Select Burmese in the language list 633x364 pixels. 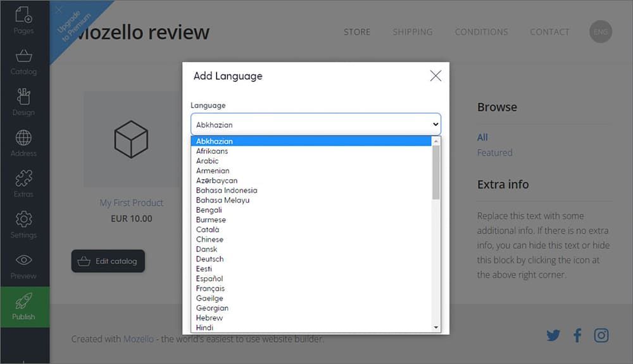(x=311, y=220)
